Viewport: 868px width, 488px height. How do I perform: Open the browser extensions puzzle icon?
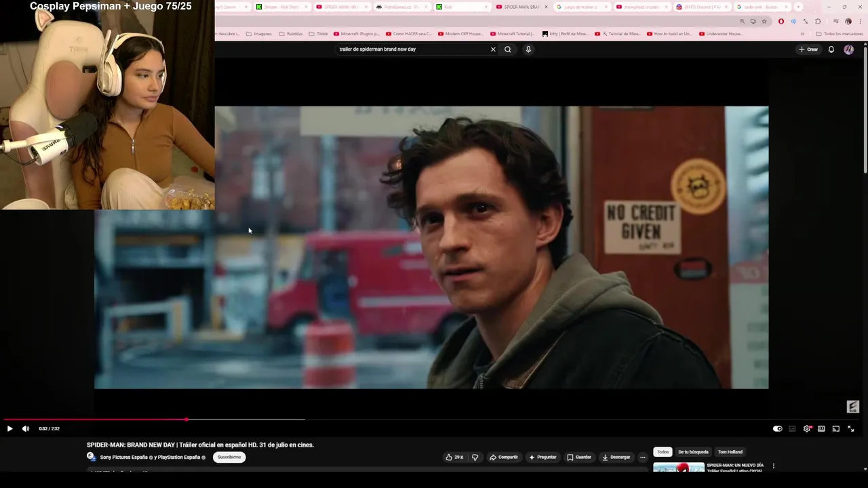(818, 21)
